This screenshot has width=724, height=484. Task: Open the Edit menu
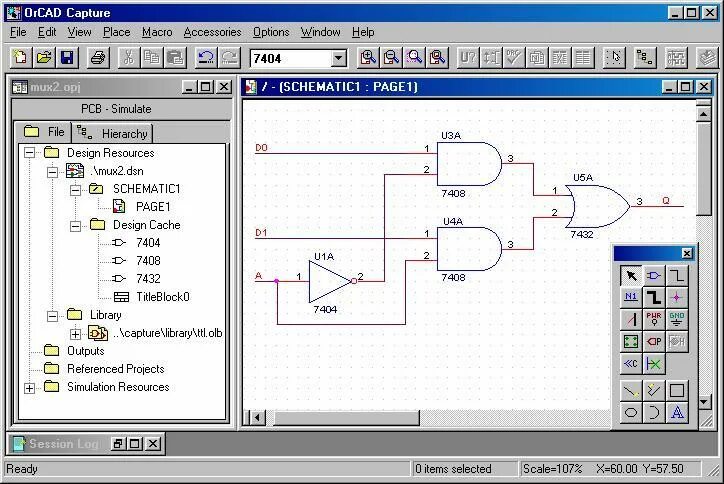click(x=47, y=32)
